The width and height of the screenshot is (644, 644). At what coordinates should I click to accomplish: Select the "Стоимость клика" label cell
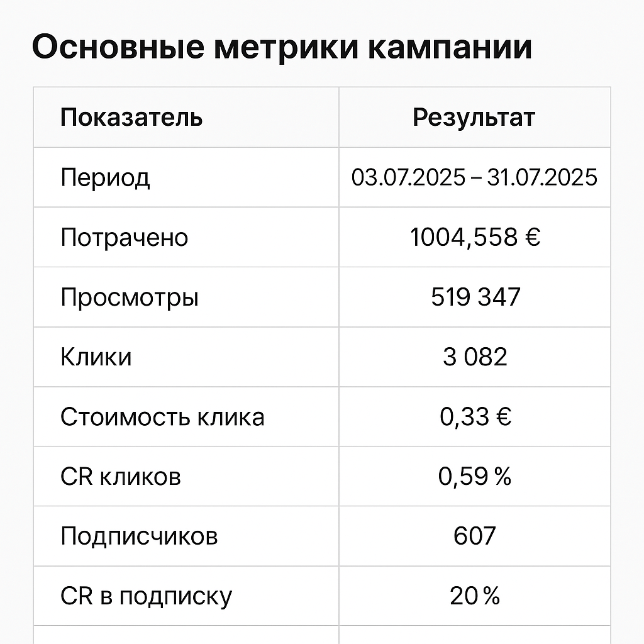click(x=162, y=417)
